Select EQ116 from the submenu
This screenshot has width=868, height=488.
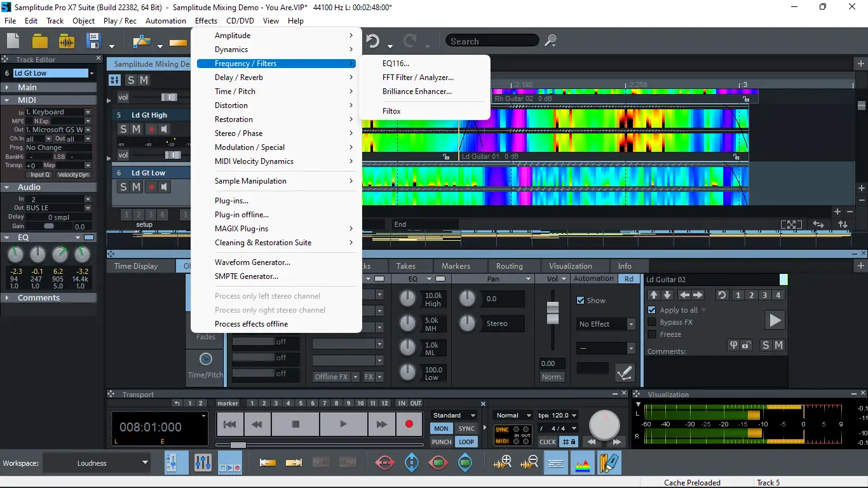(x=396, y=64)
